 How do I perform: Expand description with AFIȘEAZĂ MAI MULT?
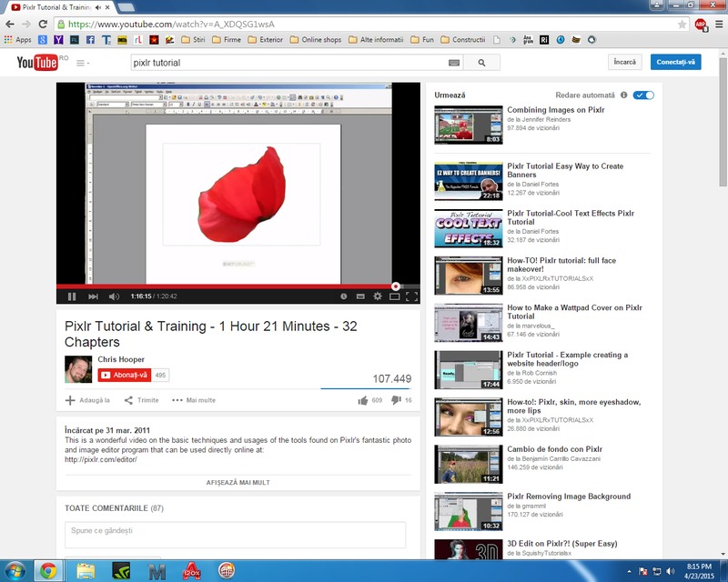pyautogui.click(x=238, y=483)
